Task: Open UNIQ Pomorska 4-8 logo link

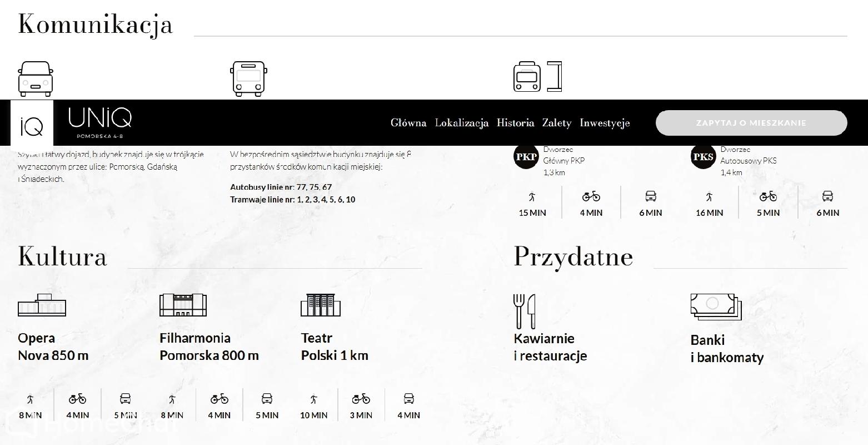Action: [x=100, y=123]
